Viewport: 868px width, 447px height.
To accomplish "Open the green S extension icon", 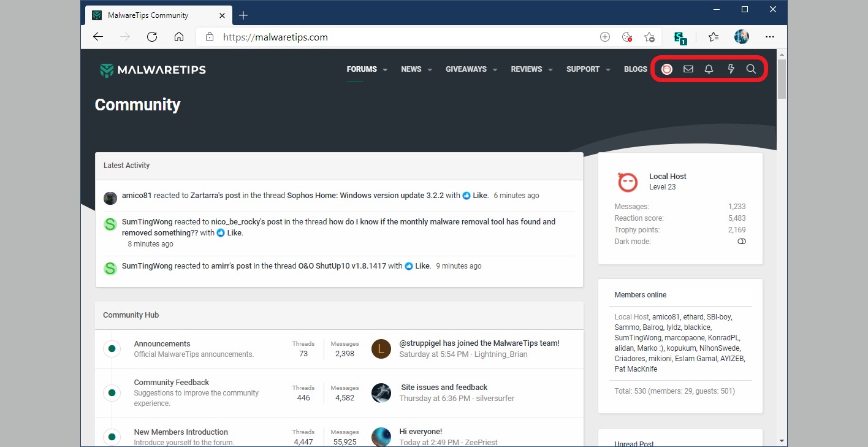I will coord(680,37).
